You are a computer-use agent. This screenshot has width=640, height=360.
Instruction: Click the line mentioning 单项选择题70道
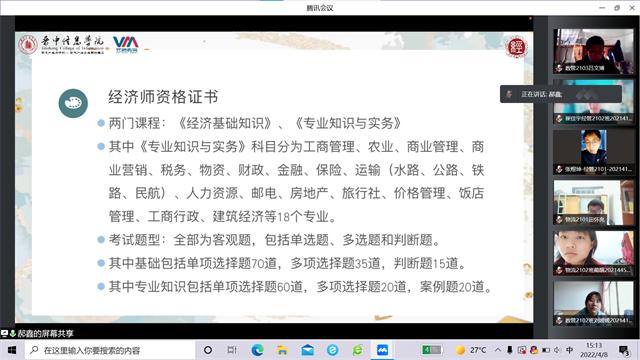[x=288, y=264]
